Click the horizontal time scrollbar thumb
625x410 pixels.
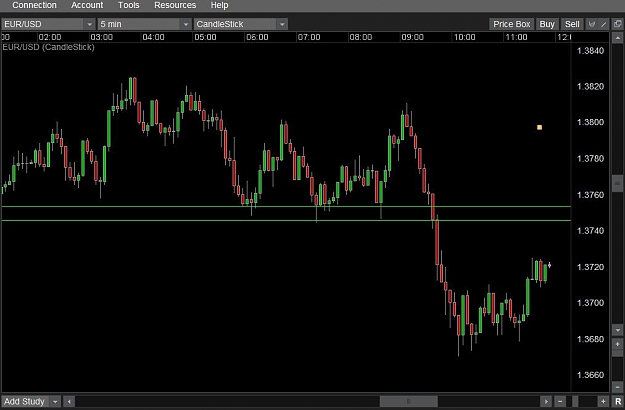click(409, 402)
